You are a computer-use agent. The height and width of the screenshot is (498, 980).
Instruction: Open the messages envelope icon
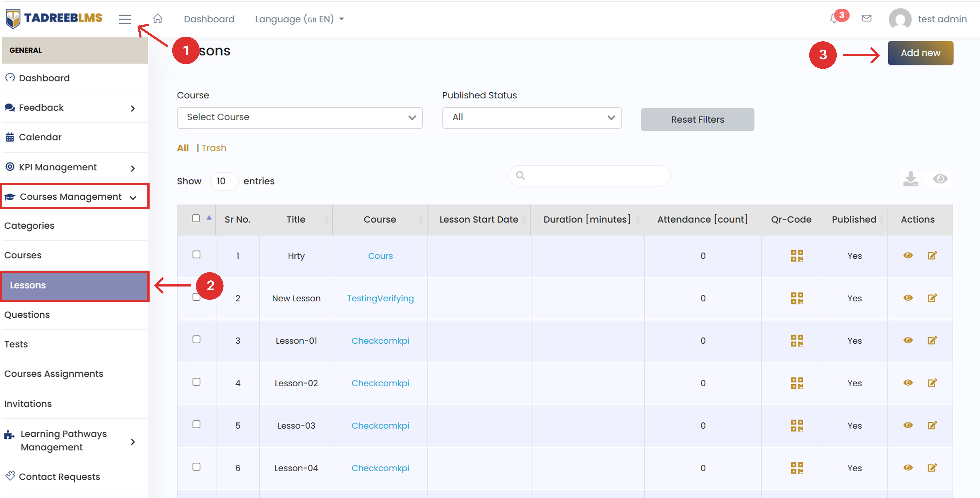pyautogui.click(x=866, y=18)
